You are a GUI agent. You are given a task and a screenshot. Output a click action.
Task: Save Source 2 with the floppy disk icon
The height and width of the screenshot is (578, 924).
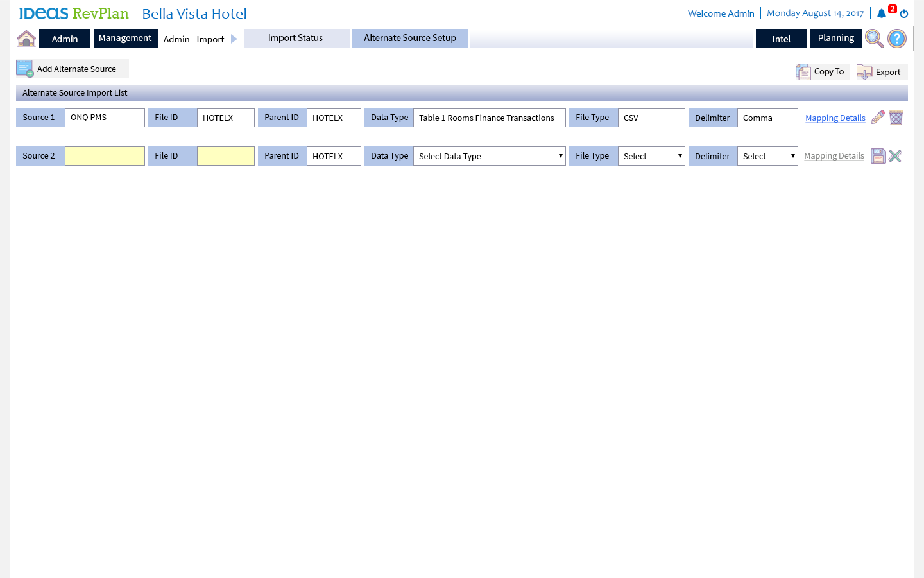pyautogui.click(x=878, y=156)
